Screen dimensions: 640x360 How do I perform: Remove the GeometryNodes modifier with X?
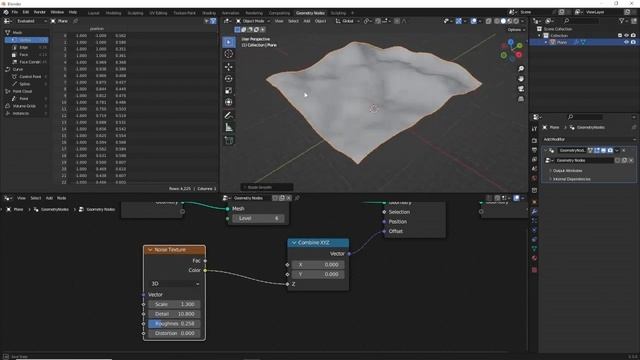623,150
